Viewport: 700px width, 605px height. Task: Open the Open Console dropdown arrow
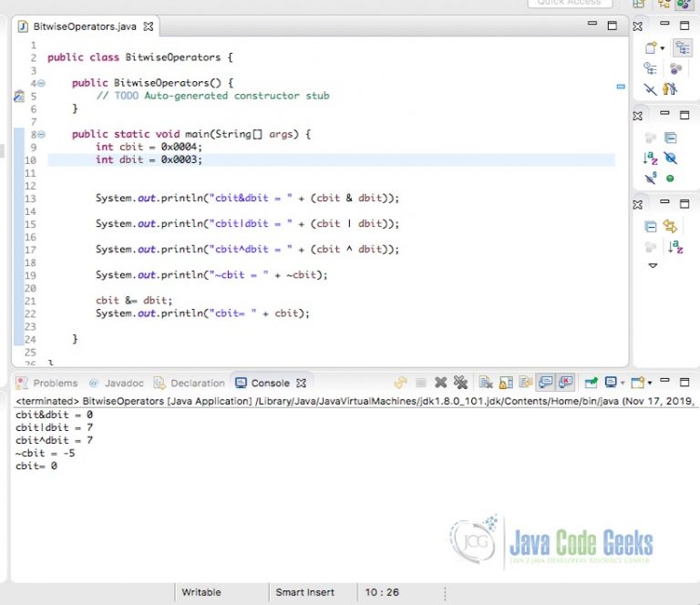pos(650,383)
